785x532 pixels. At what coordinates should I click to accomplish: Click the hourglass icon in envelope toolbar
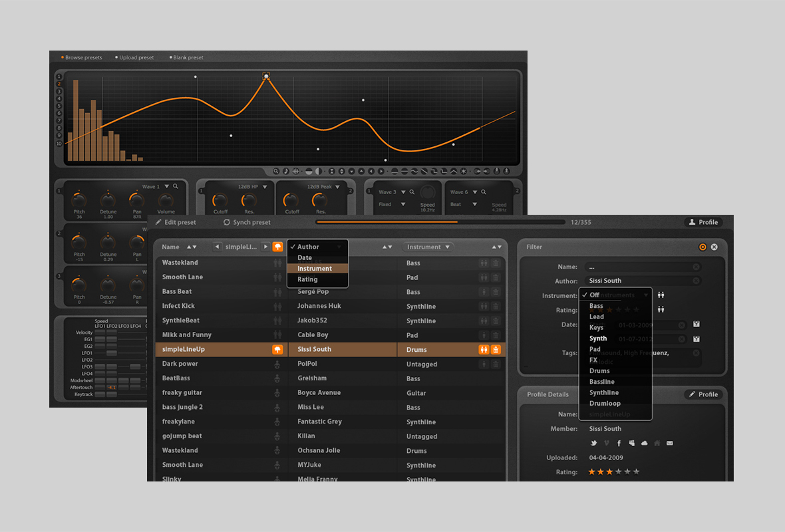(332, 171)
